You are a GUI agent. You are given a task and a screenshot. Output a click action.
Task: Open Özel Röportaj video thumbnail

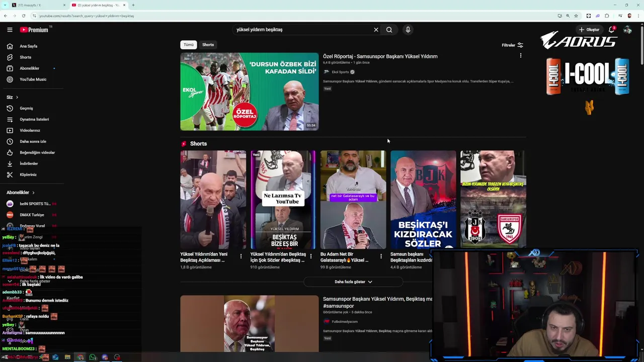tap(249, 92)
